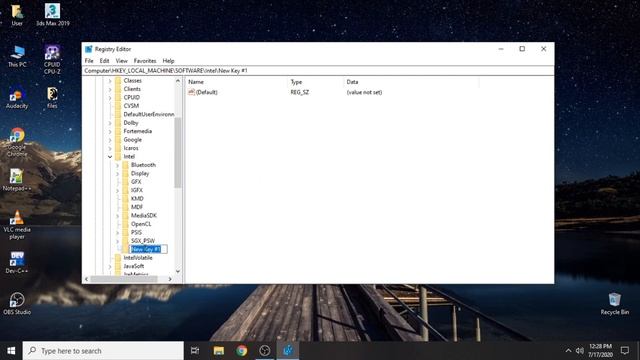
Task: Sort values by the Name column header
Action: (x=237, y=82)
